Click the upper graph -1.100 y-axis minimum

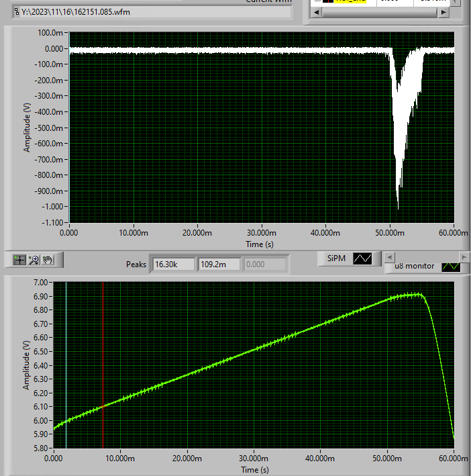[52, 222]
